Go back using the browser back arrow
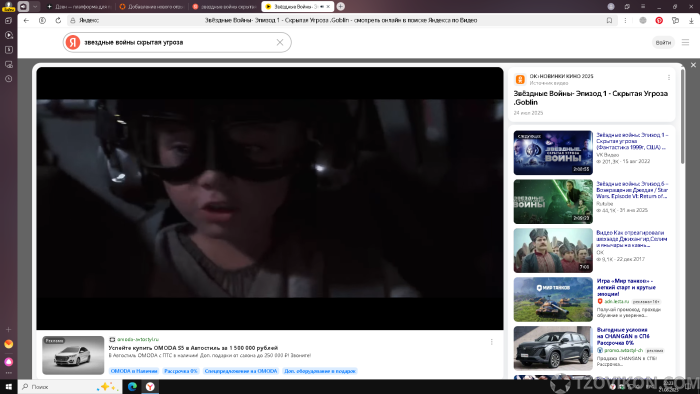The height and width of the screenshot is (394, 700). click(26, 21)
